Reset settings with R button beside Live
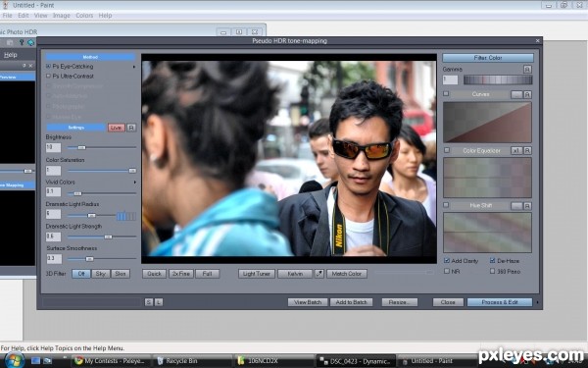The width and height of the screenshot is (588, 368). coord(131,128)
